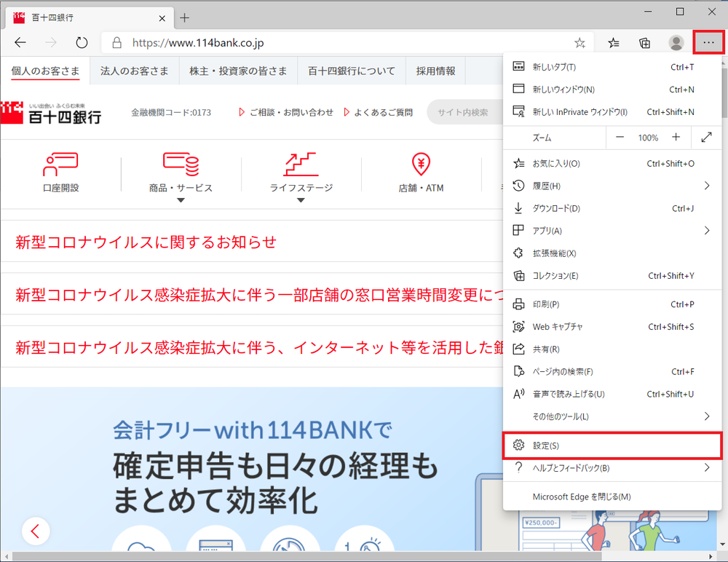Image resolution: width=728 pixels, height=562 pixels.
Task: Switch to 株主・投資家の皆さま tab
Action: pyautogui.click(x=238, y=71)
